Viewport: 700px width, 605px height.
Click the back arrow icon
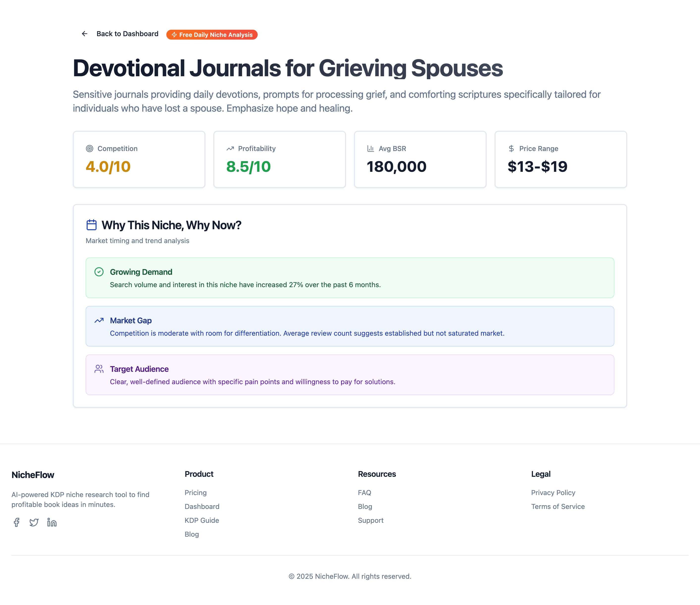tap(84, 34)
